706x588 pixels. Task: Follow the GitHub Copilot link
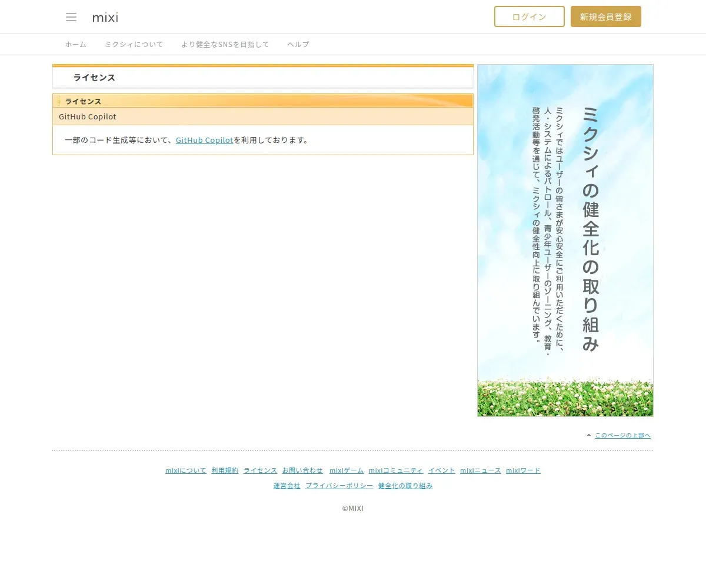pos(204,140)
